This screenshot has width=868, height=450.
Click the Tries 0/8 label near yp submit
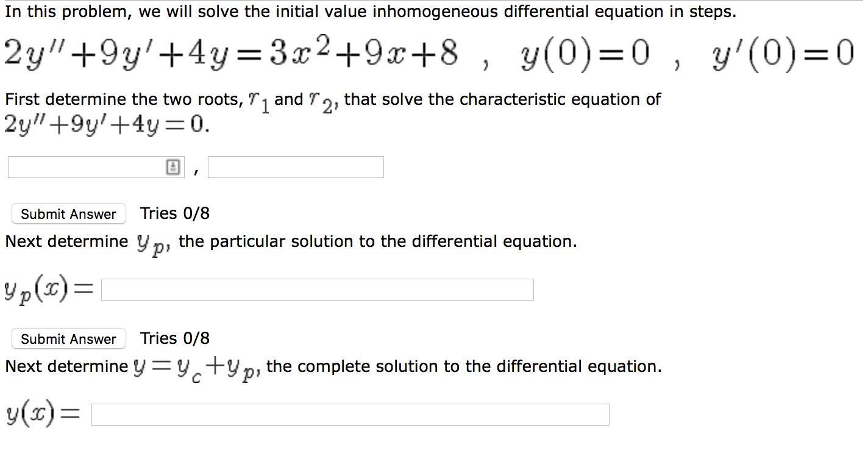click(x=175, y=338)
